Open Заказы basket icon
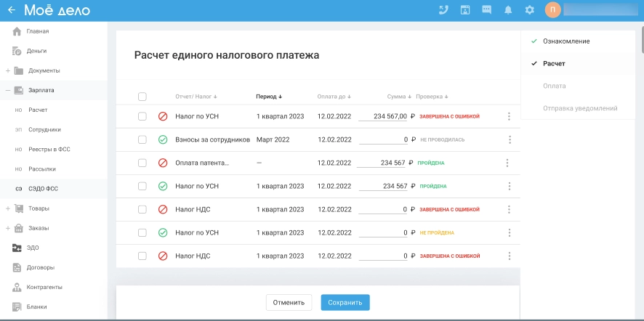The width and height of the screenshot is (644, 321). [18, 228]
